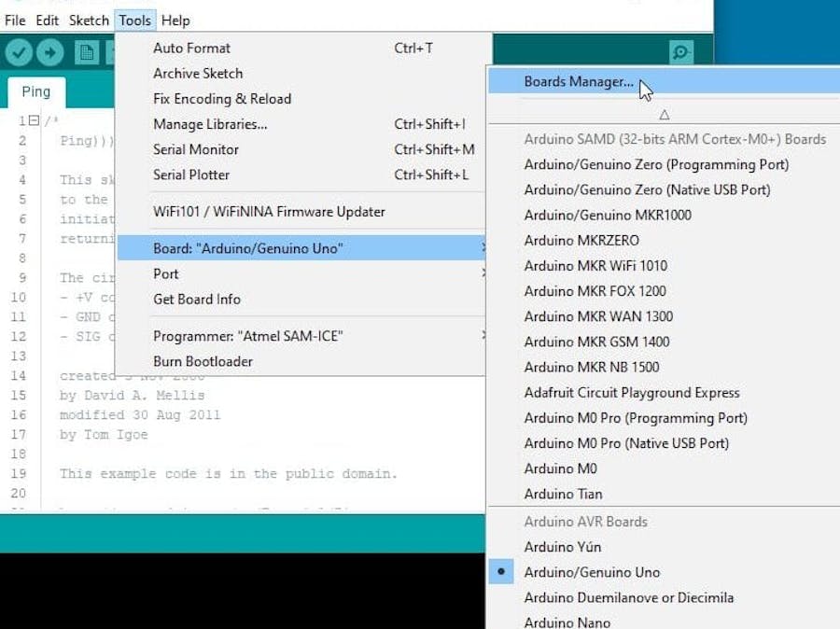Expand Programmer: "Atmel SAM-ICE" submenu
This screenshot has height=629, width=840.
(301, 336)
